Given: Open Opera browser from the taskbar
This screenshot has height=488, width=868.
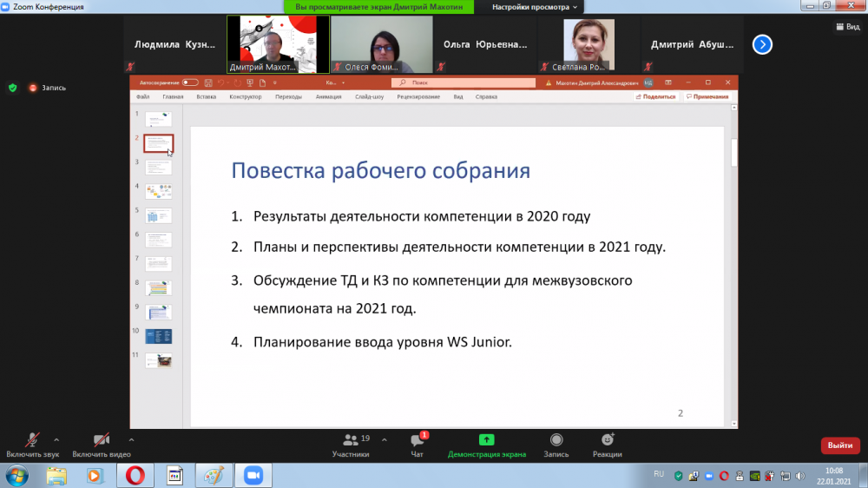Looking at the screenshot, I should pos(135,475).
